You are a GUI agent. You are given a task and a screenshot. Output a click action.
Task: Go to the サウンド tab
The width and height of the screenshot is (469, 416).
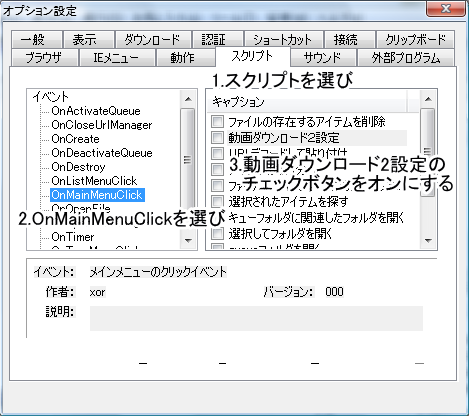point(323,58)
